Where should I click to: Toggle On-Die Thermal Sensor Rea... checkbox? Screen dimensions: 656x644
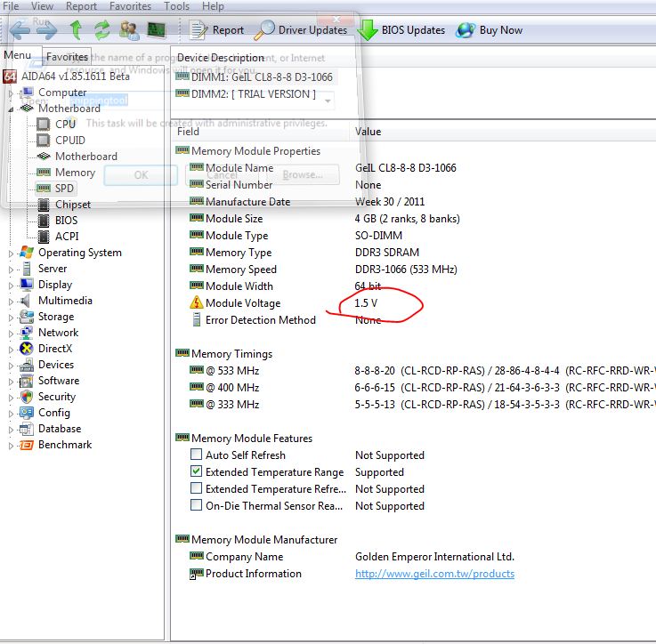click(x=196, y=505)
